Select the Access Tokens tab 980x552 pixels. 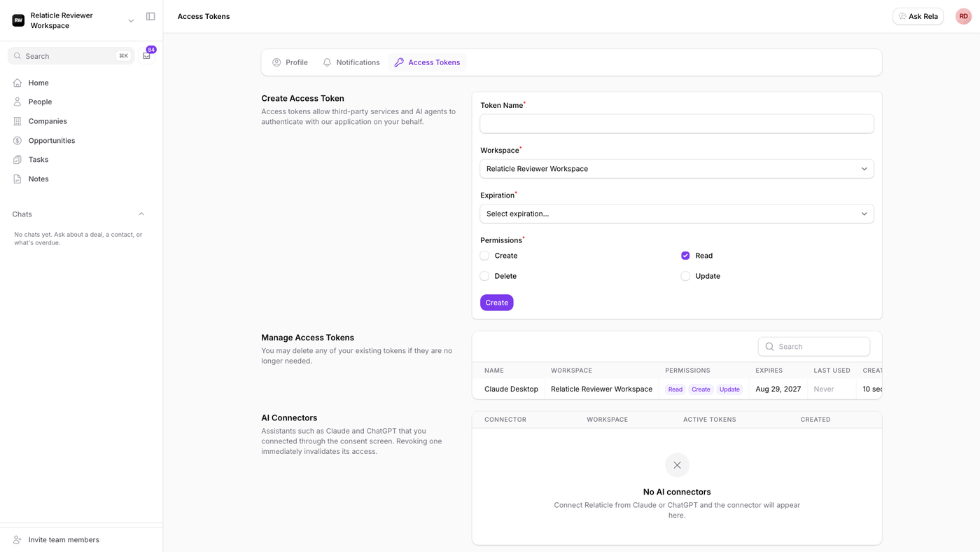point(427,62)
